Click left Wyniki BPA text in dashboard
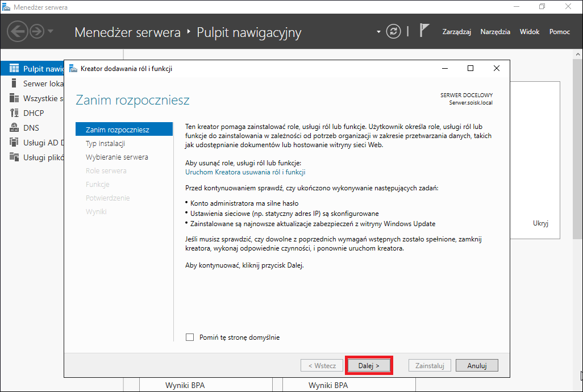 [x=185, y=385]
